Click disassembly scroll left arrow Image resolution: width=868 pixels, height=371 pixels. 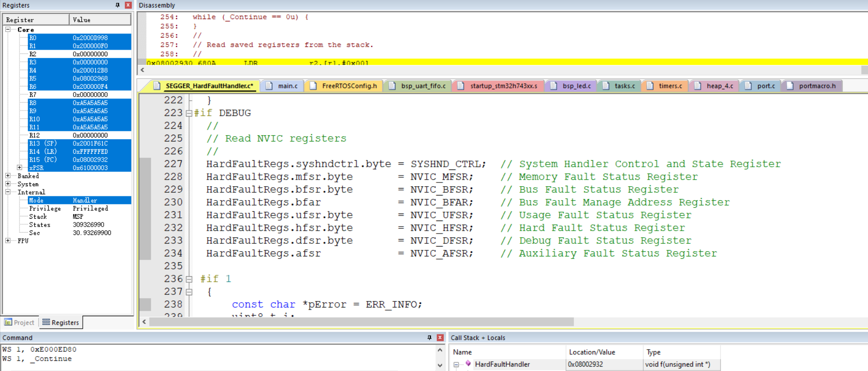pos(142,70)
